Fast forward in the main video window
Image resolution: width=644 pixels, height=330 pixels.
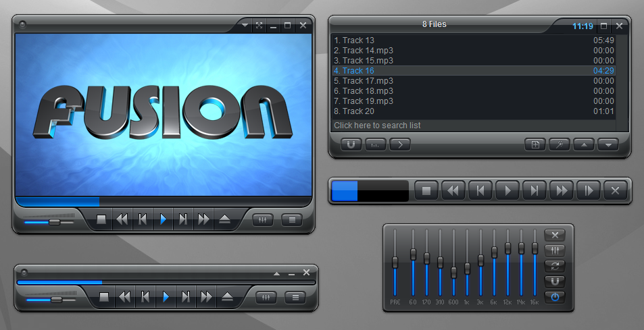coord(203,220)
